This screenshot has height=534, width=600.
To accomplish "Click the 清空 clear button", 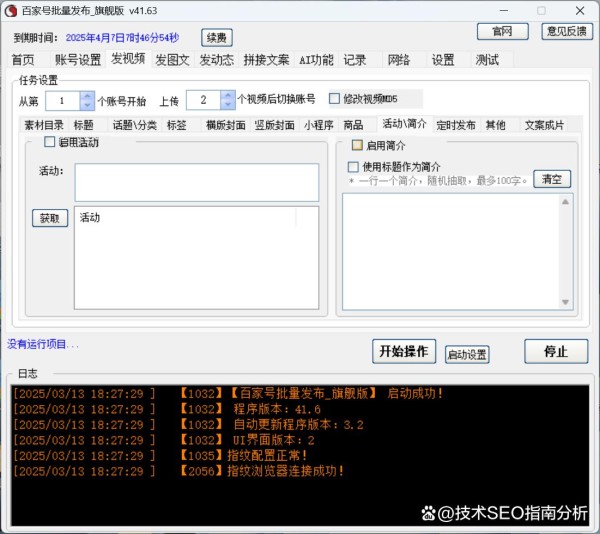I will (x=552, y=179).
